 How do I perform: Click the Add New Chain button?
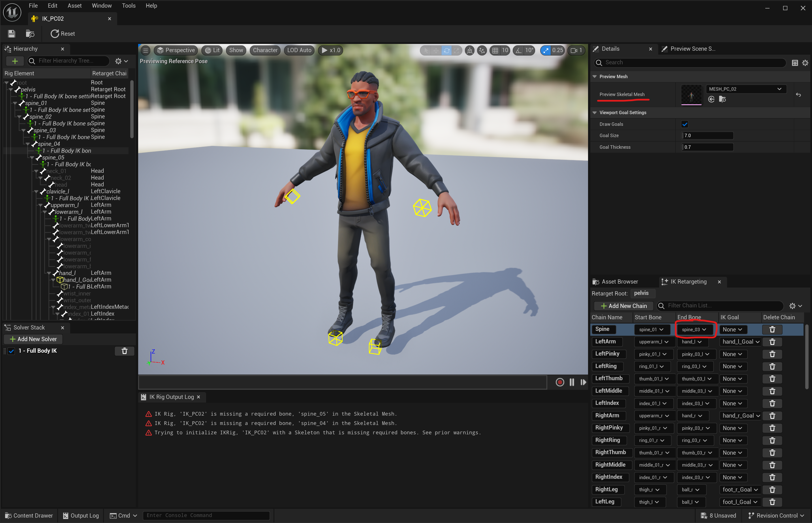[624, 306]
